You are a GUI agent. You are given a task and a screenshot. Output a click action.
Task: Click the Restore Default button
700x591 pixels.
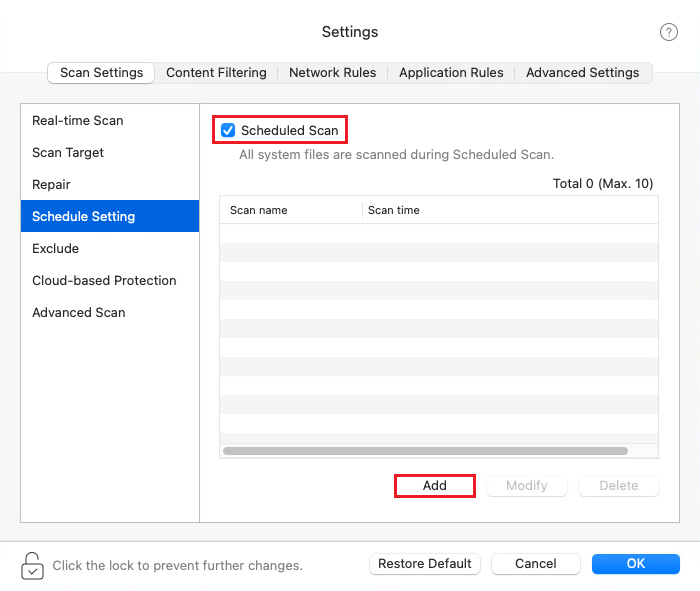[x=425, y=564]
